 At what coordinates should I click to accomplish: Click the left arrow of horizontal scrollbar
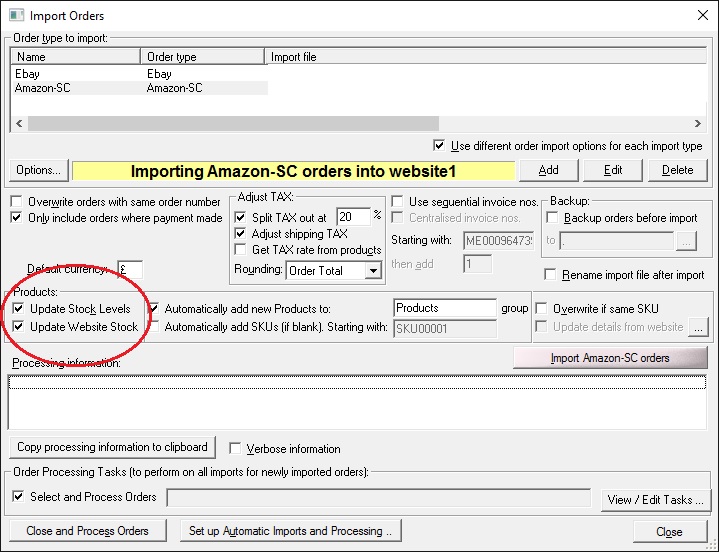(19, 123)
